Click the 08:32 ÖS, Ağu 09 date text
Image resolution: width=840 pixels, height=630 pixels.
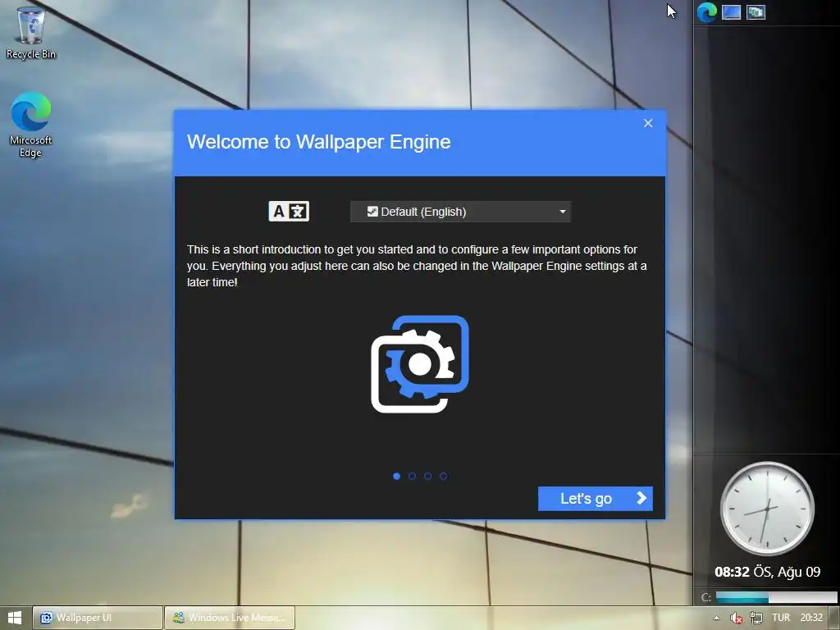767,572
